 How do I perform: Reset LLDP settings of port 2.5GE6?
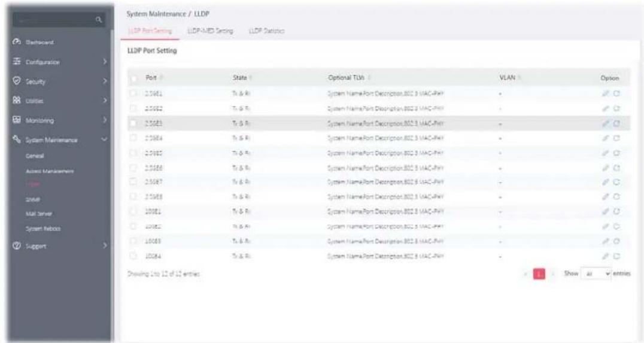pos(616,168)
